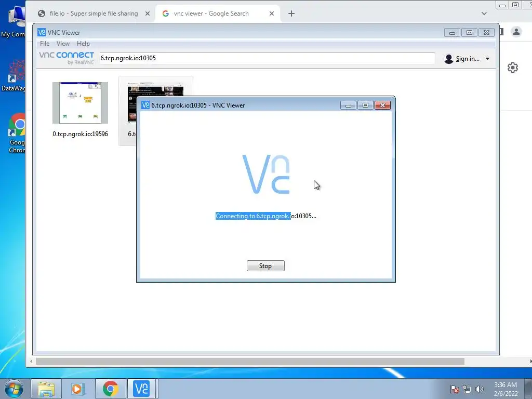Click the large VNC logo in dialog

[x=266, y=174]
